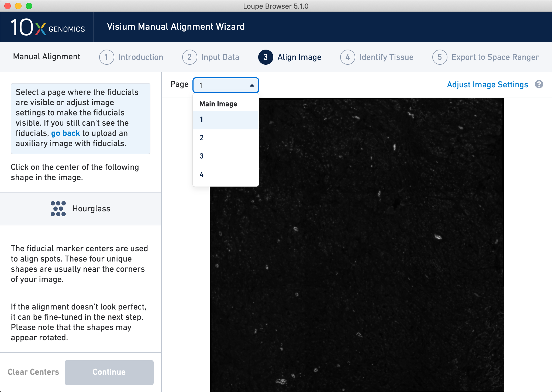Click the Hourglass fiducial shape icon

point(58,209)
